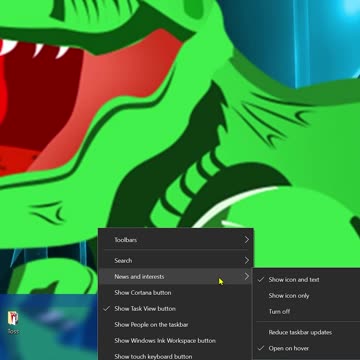Screen dimensions: 360x360
Task: Expand the Toolbars submenu arrow
Action: point(247,240)
